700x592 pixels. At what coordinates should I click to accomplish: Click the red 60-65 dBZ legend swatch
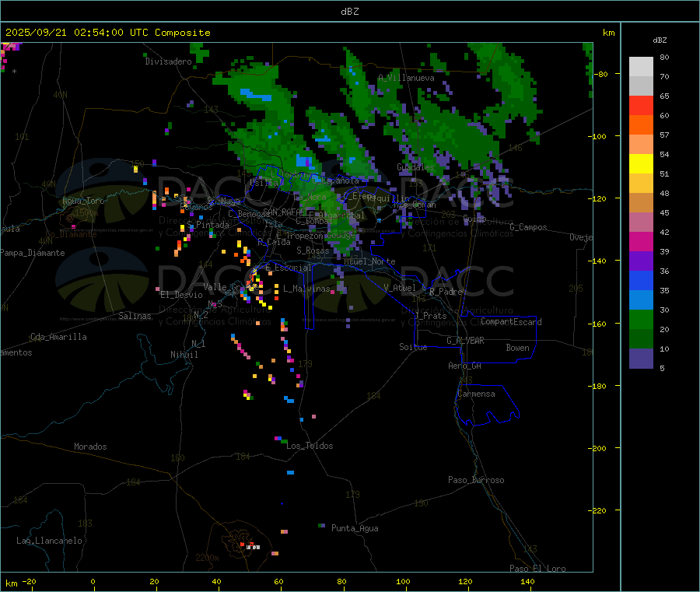click(641, 105)
